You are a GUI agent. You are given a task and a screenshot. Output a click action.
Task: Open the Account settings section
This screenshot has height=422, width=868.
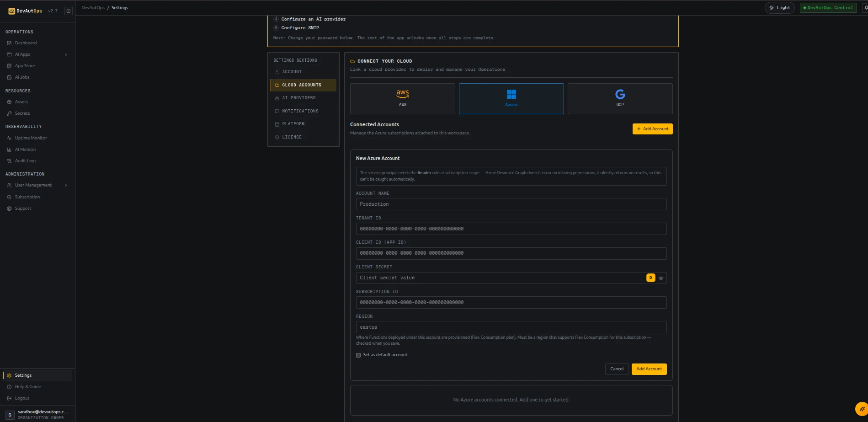304,72
